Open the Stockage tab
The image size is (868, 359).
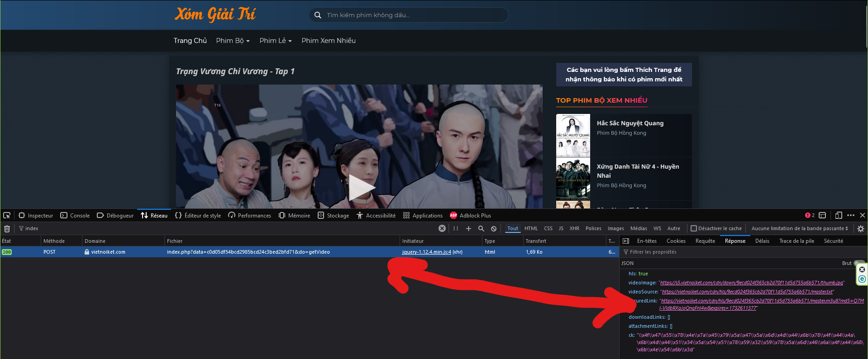coord(334,216)
